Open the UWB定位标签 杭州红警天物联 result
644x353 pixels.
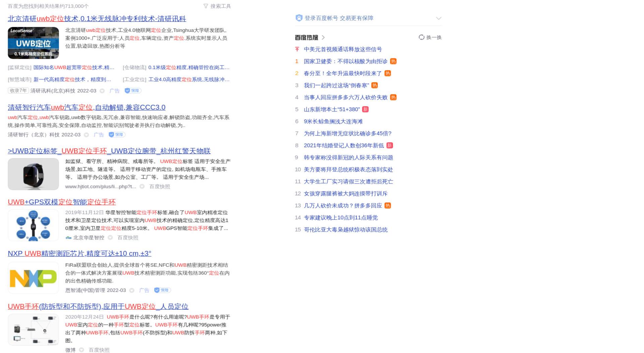click(x=109, y=151)
